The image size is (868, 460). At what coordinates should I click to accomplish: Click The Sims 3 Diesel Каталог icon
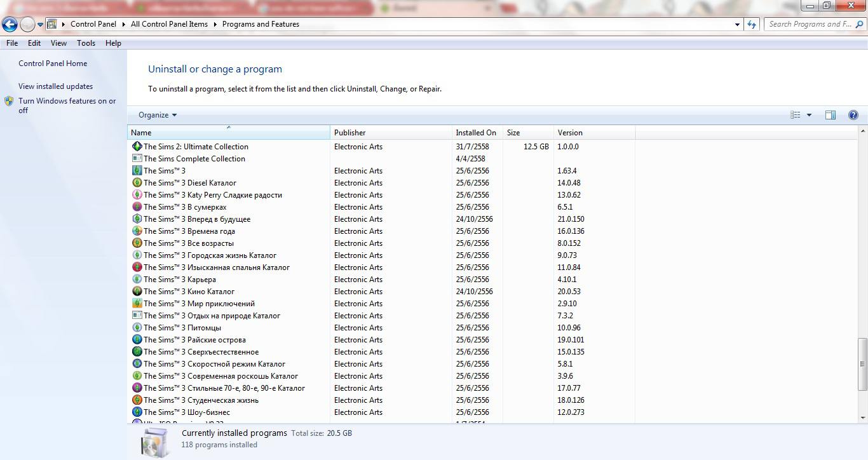click(137, 182)
